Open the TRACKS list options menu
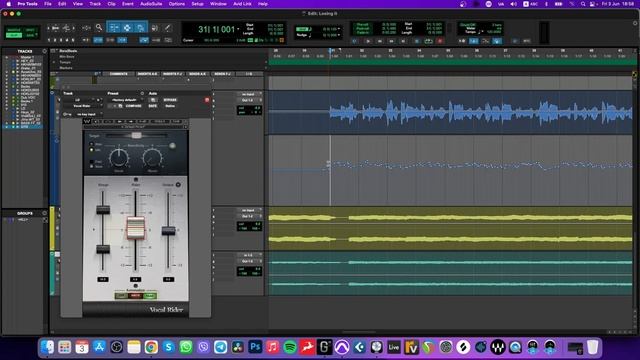Screen dimensions: 640x360 (45, 51)
